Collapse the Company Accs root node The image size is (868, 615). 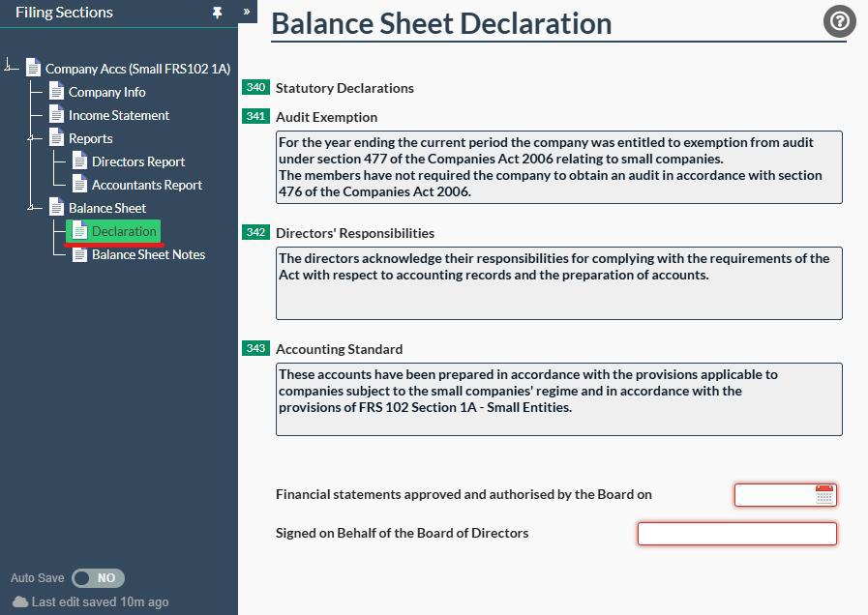click(10, 69)
